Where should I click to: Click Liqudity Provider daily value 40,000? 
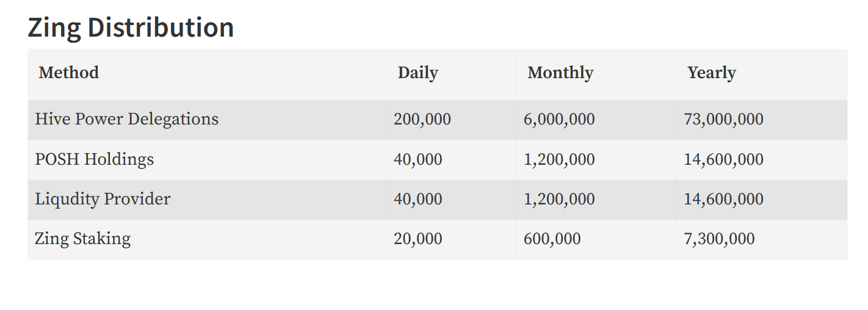pyautogui.click(x=418, y=200)
